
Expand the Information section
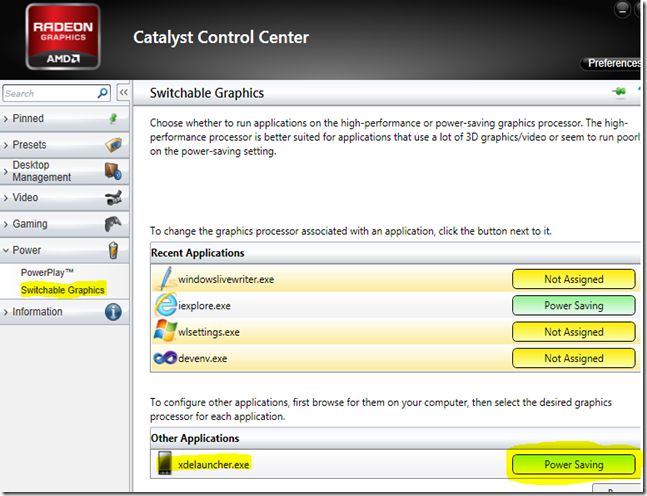tap(5, 312)
